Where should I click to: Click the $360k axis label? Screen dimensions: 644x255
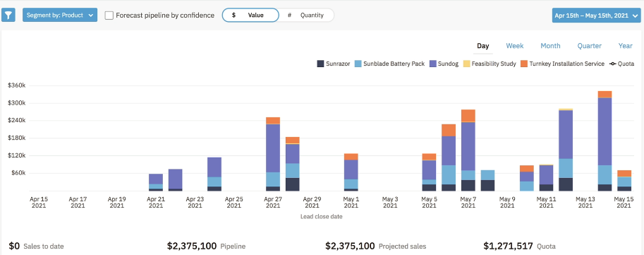coord(17,85)
